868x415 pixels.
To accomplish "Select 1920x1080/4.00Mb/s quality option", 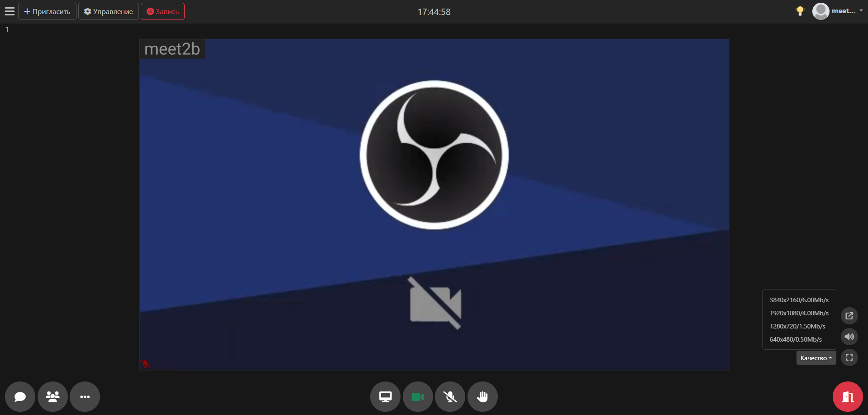I will point(799,313).
